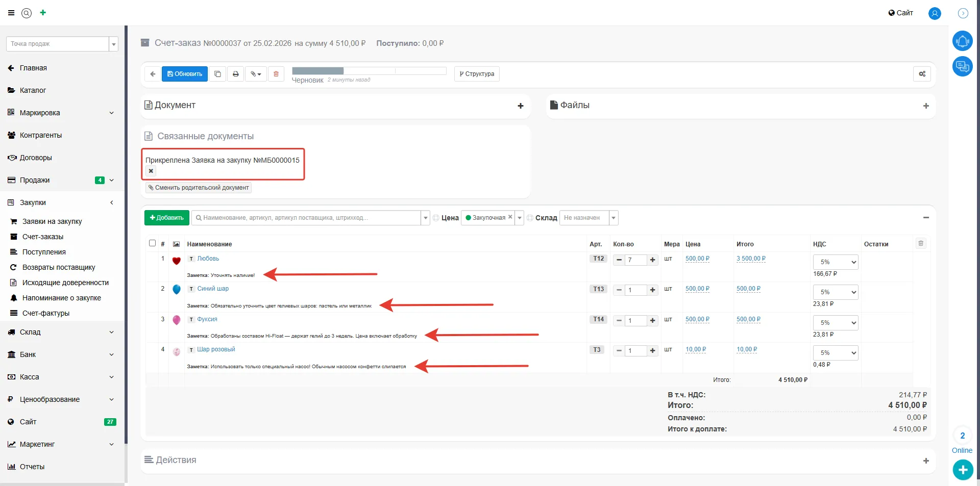Go back using the left arrow button

pyautogui.click(x=153, y=74)
